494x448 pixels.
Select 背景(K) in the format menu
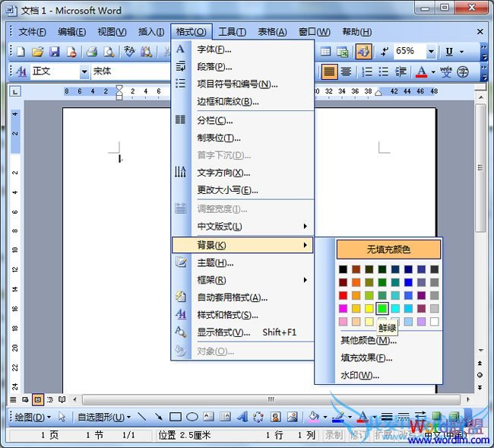(242, 245)
